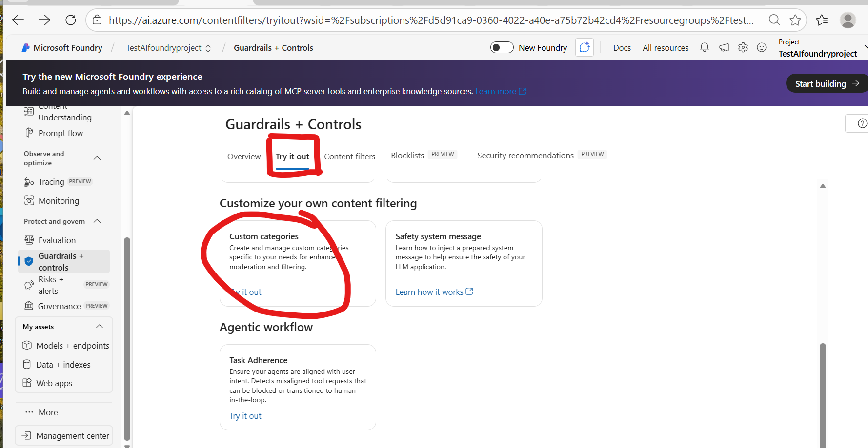Send feedback using the smiley icon
Image resolution: width=868 pixels, height=448 pixels.
tap(762, 47)
